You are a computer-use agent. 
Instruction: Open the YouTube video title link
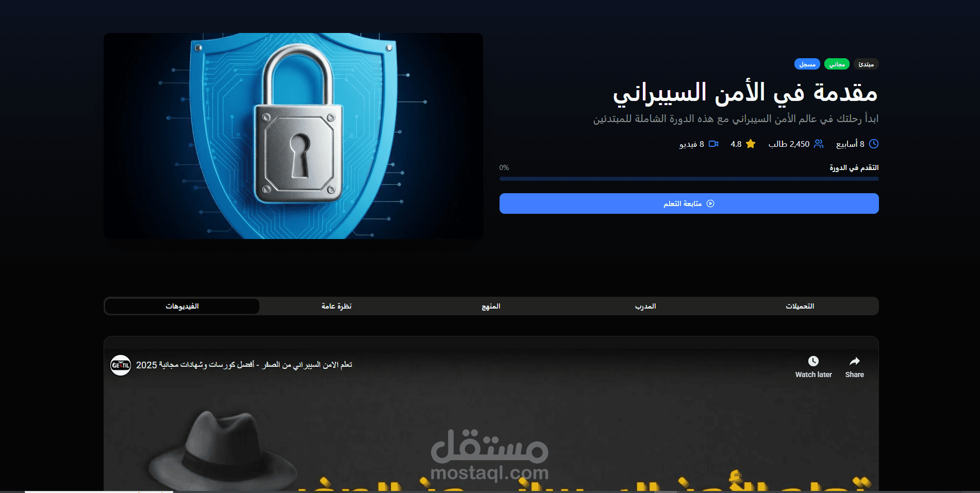pos(244,365)
